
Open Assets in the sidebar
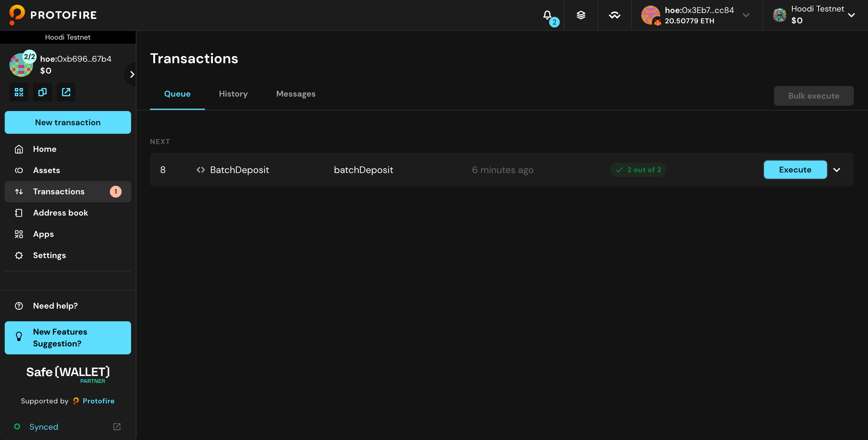coord(47,170)
